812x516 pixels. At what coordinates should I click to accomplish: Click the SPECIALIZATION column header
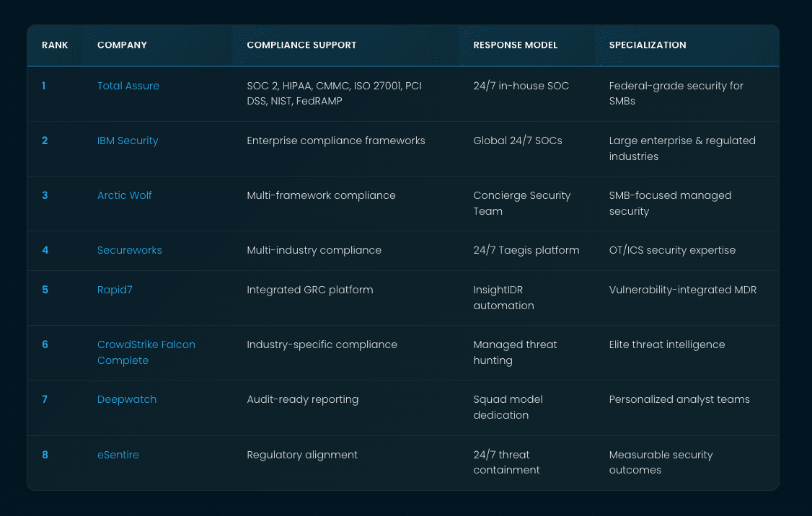click(x=648, y=45)
